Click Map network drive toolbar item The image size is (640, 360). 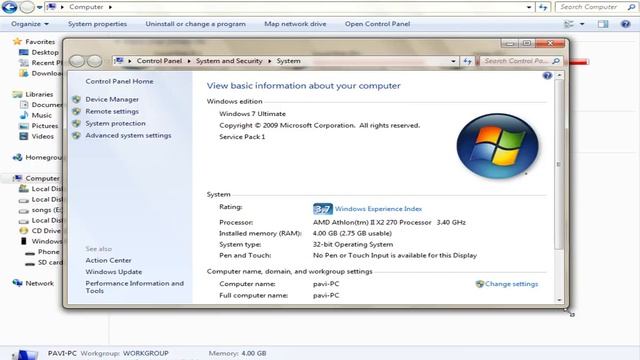click(x=295, y=24)
